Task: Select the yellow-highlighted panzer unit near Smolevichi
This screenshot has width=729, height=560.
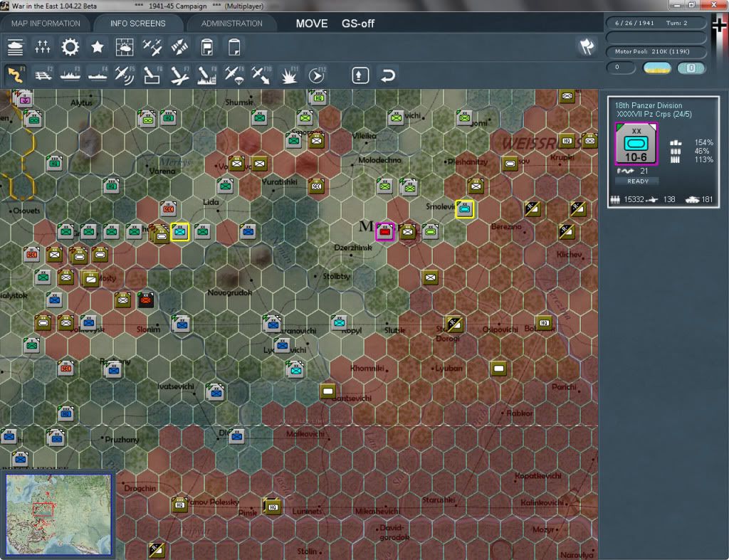Action: 464,209
